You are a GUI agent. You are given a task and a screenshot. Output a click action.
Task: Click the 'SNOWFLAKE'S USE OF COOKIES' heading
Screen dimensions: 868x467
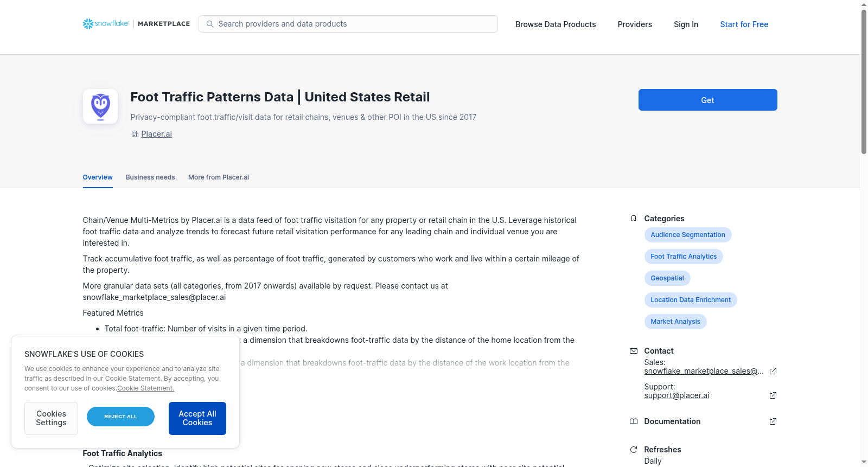(x=84, y=354)
